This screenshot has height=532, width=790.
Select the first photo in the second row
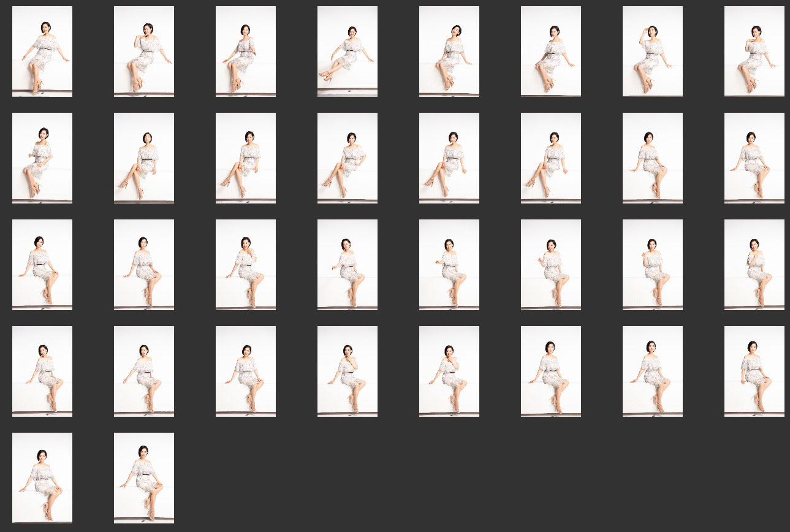42,158
